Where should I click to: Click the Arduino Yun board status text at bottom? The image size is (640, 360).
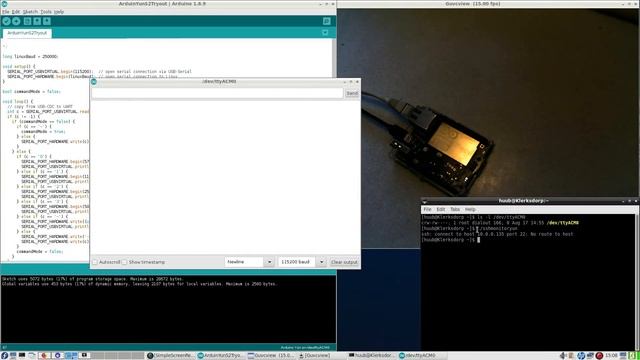(x=304, y=348)
